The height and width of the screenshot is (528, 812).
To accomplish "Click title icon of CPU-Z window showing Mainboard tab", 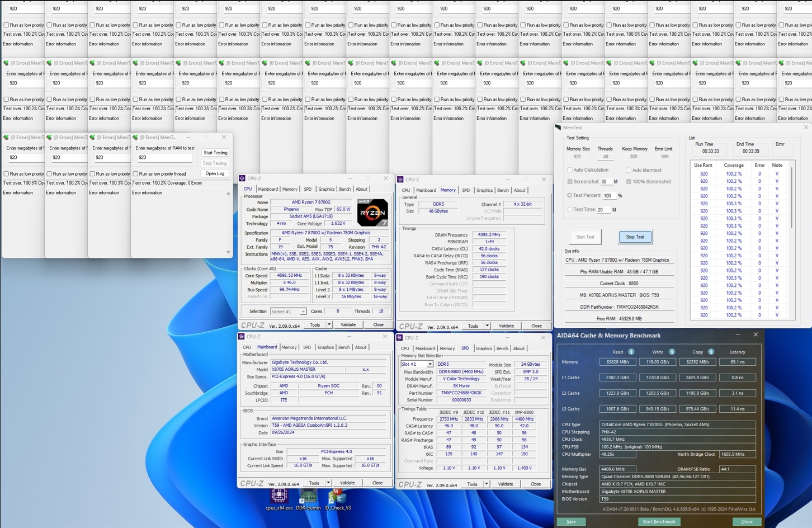I will point(242,337).
